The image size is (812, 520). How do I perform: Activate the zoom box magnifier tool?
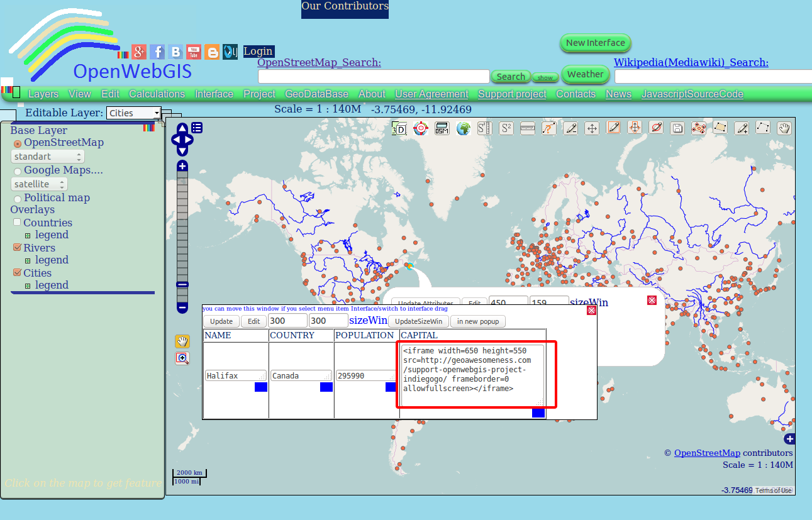click(x=182, y=358)
